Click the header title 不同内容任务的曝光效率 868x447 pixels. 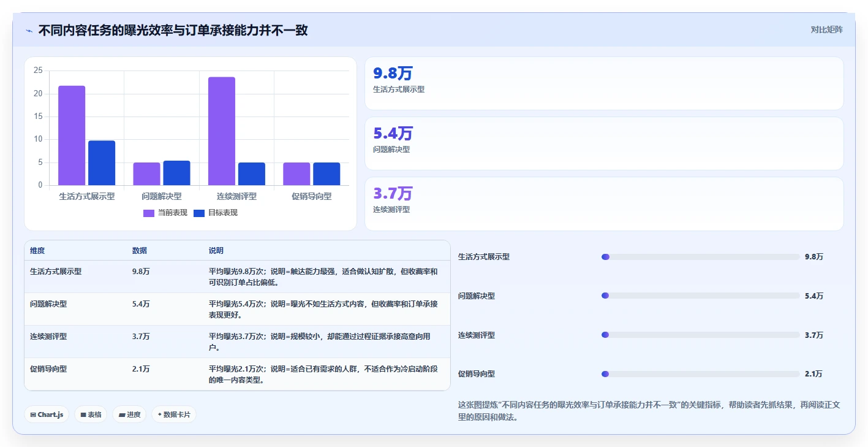[x=173, y=30]
